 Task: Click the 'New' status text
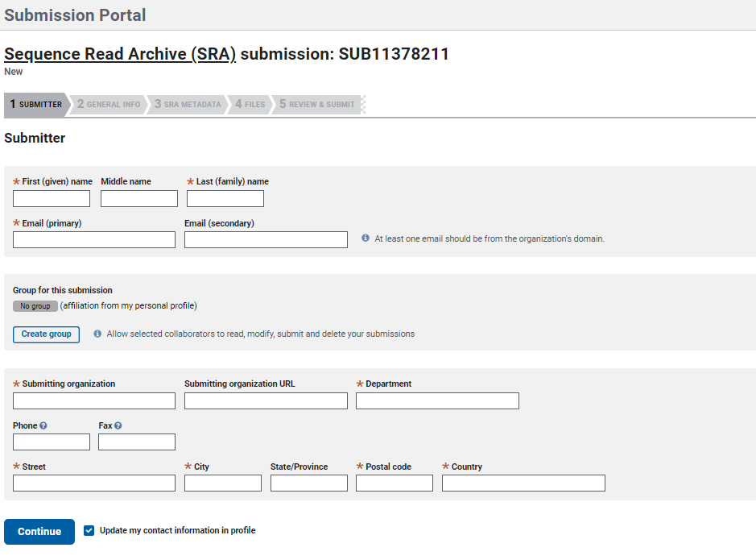[x=14, y=72]
